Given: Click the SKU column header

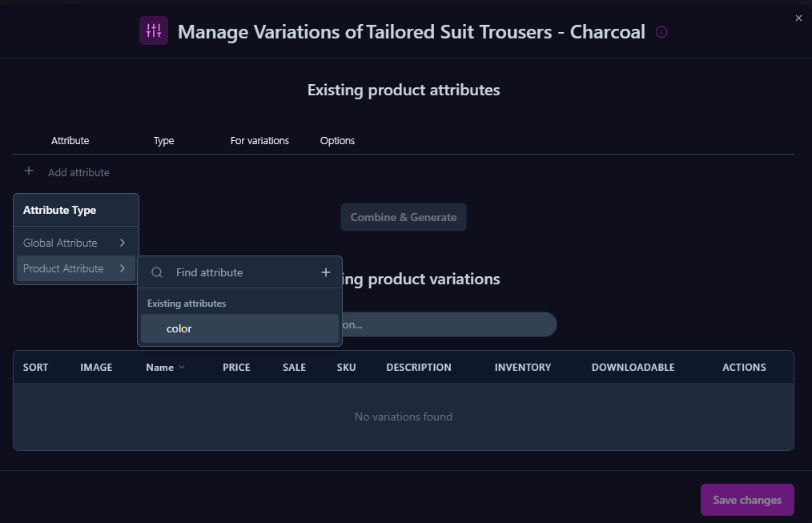Looking at the screenshot, I should (347, 367).
